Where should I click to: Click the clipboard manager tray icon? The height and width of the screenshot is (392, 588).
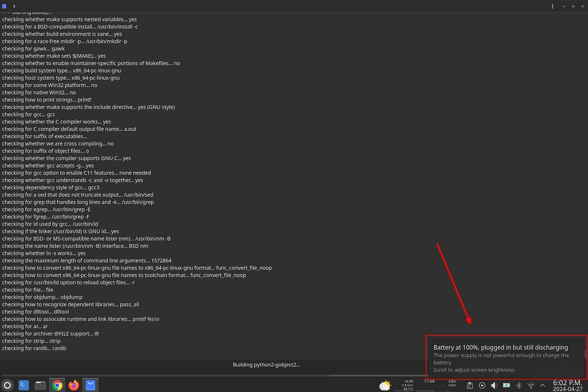(470, 386)
